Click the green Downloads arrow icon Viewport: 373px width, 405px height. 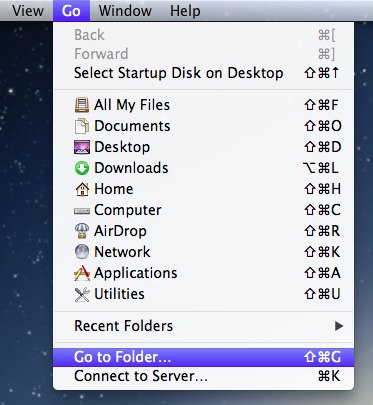tap(82, 168)
